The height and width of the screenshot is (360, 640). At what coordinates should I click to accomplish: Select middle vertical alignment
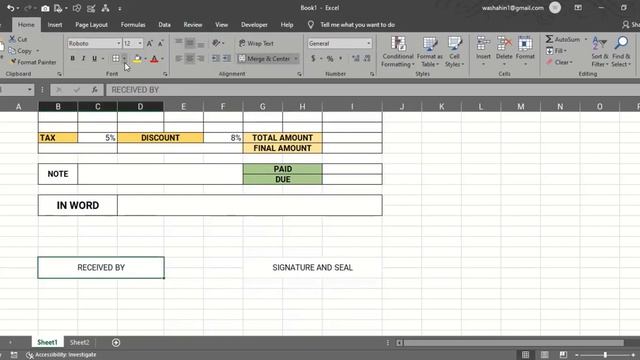190,43
